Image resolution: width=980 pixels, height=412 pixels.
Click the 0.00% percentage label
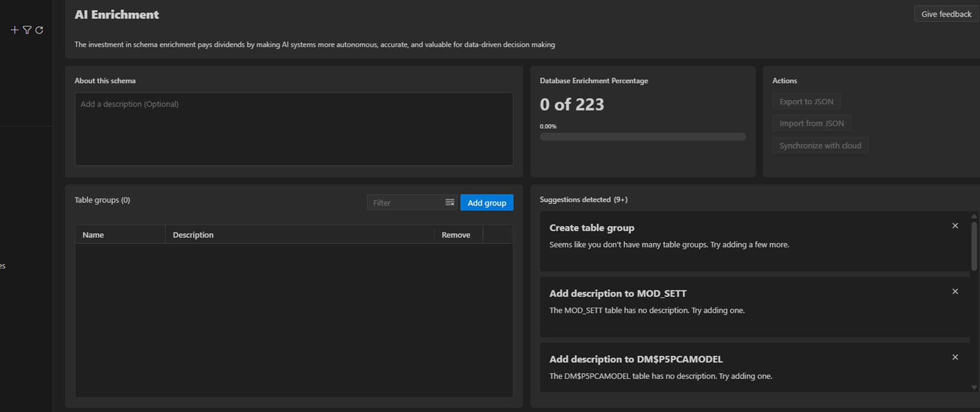pos(548,126)
